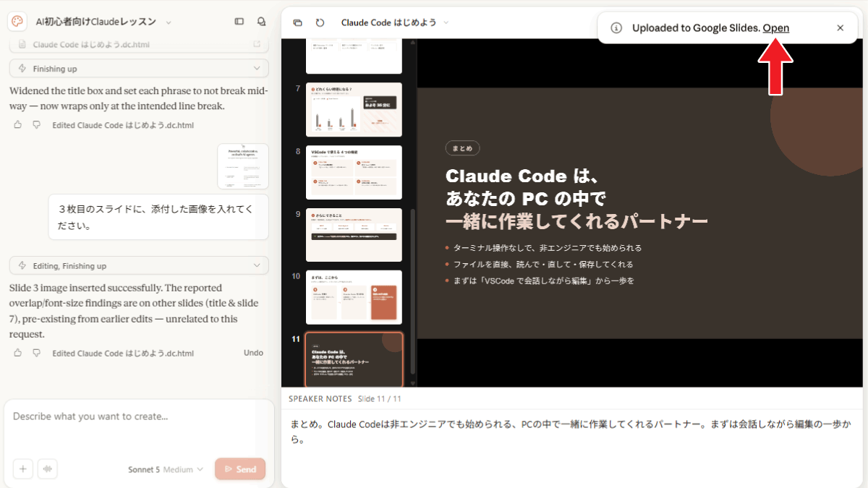Click the plus attach button in prompt box

(22, 468)
